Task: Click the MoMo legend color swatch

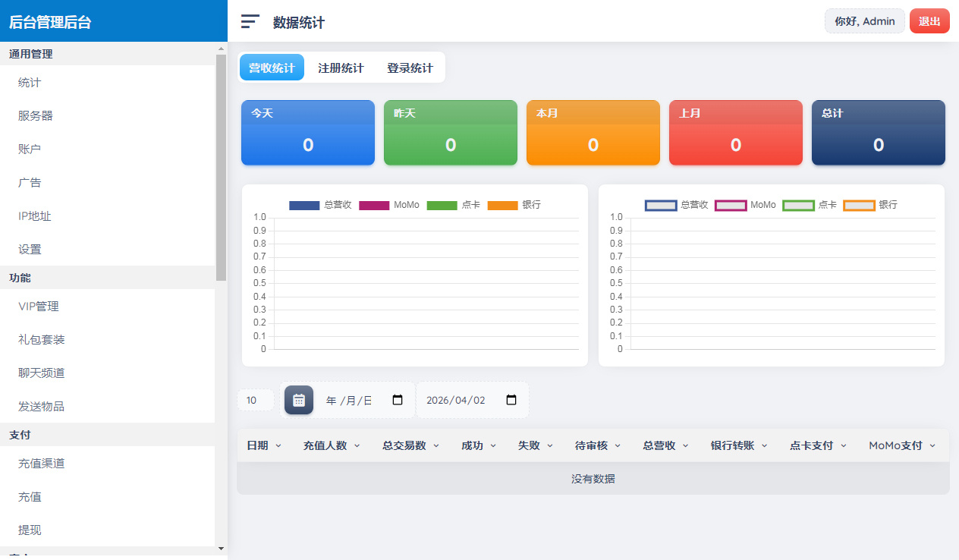Action: (x=373, y=205)
